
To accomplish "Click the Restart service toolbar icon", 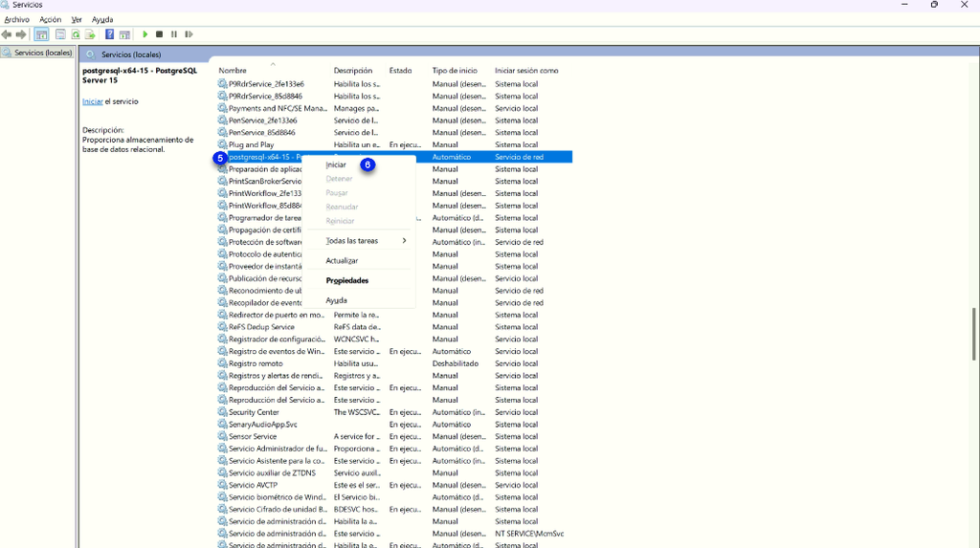I will 189,34.
